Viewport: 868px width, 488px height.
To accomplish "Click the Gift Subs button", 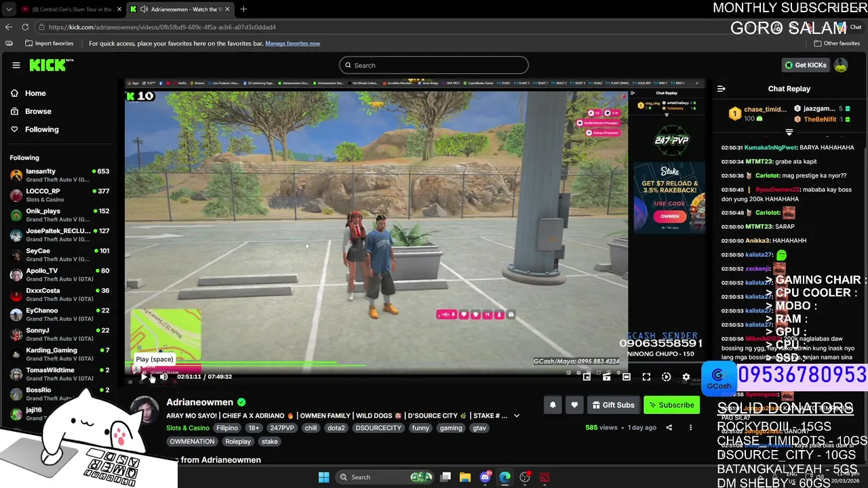I will tap(613, 405).
